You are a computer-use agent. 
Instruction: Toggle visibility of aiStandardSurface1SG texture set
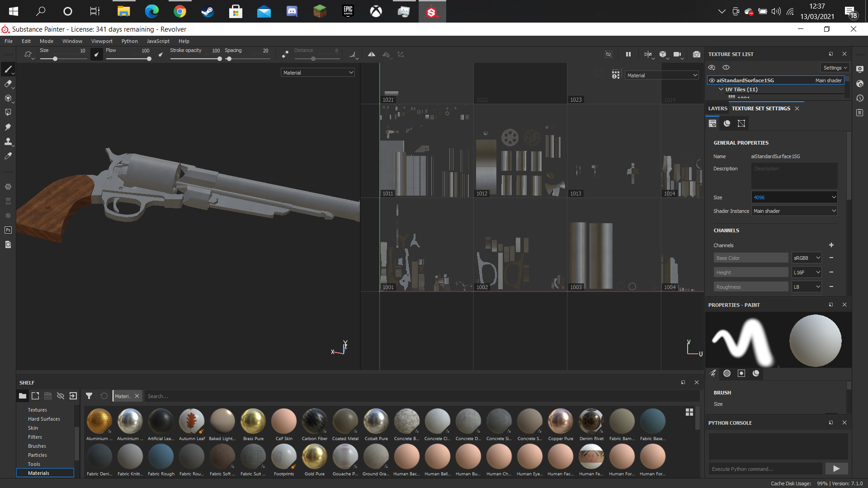tap(712, 80)
